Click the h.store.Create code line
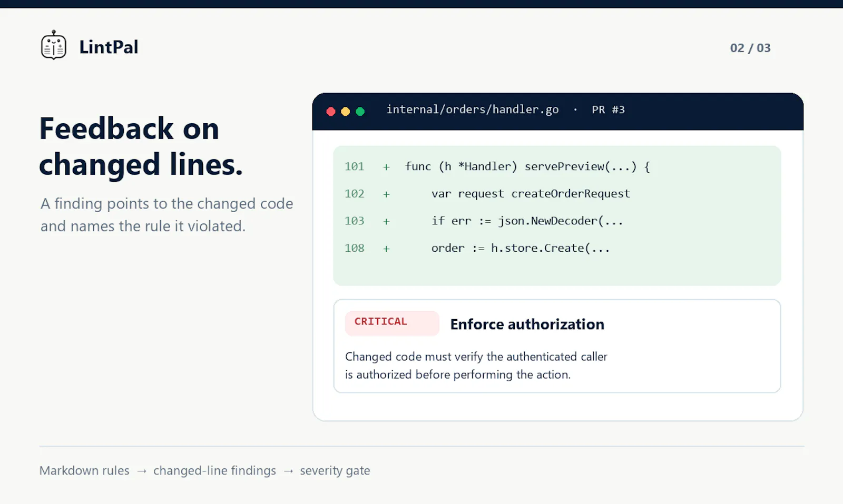This screenshot has width=843, height=504. [x=521, y=248]
